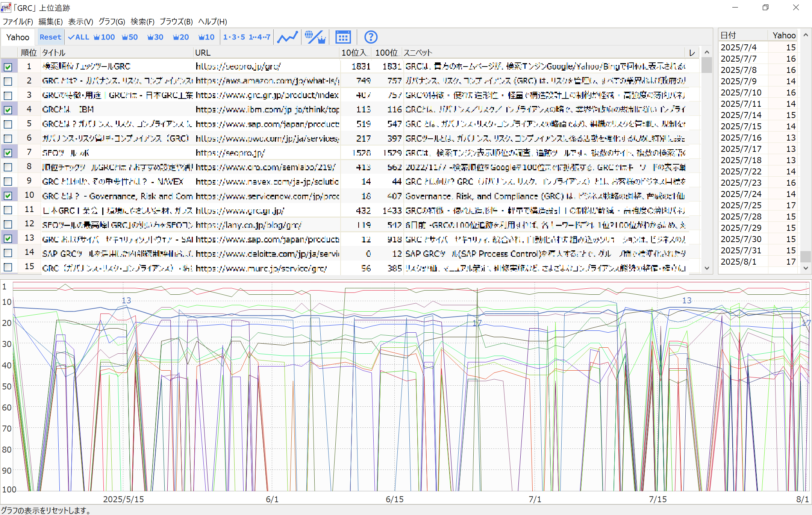The image size is (812, 515).
Task: Click results list scroll up arrow
Action: click(707, 52)
